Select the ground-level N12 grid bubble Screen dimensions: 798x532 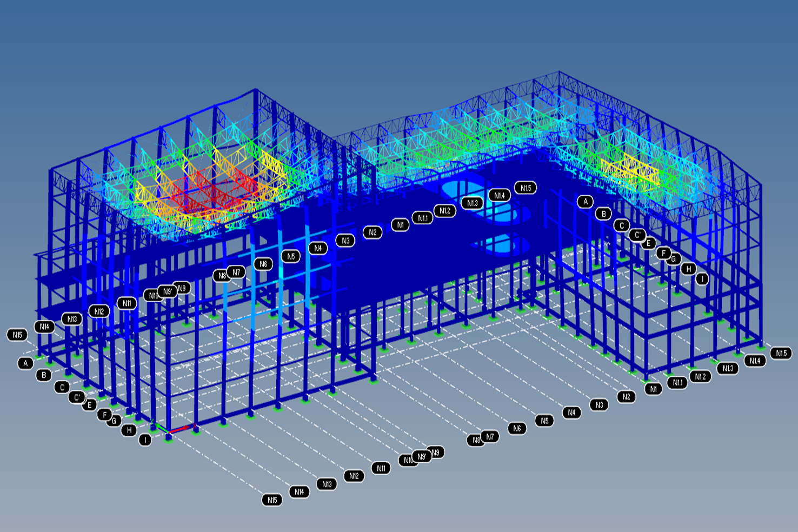click(x=354, y=476)
